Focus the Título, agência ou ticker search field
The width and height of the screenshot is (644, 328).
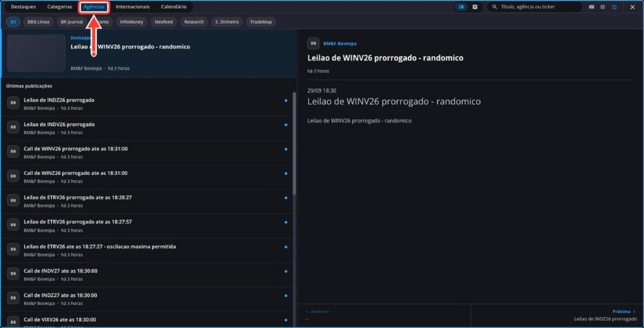(535, 7)
